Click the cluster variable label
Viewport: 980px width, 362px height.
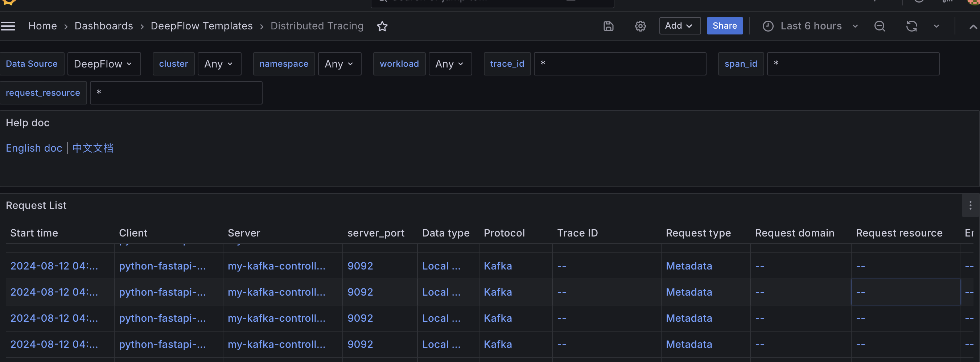[x=173, y=63]
